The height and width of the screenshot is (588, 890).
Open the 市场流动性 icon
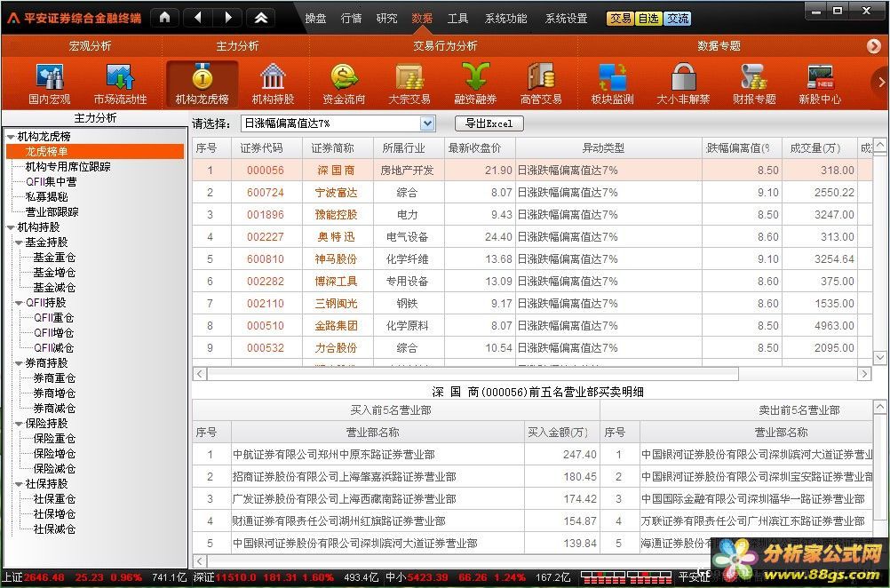tap(120, 84)
